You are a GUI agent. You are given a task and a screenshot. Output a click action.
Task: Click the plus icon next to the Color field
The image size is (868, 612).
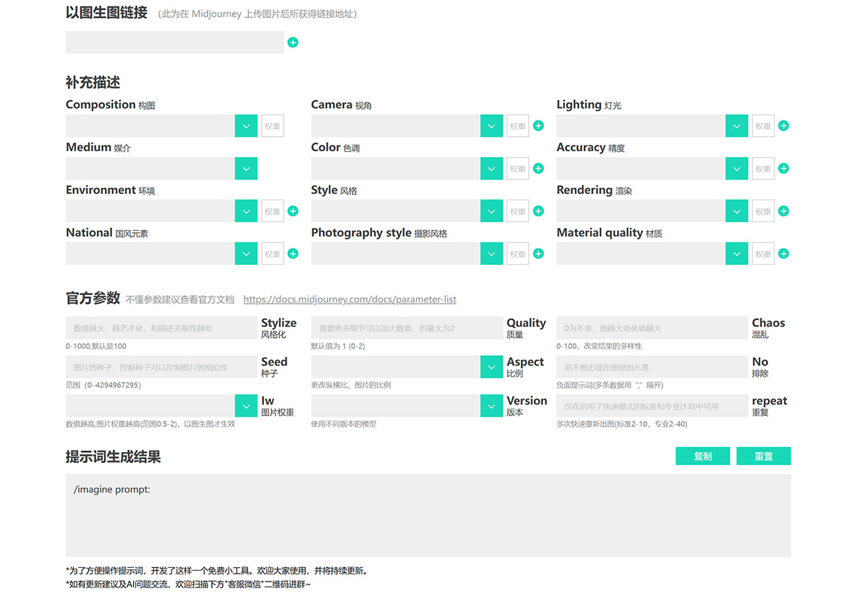pyautogui.click(x=538, y=168)
